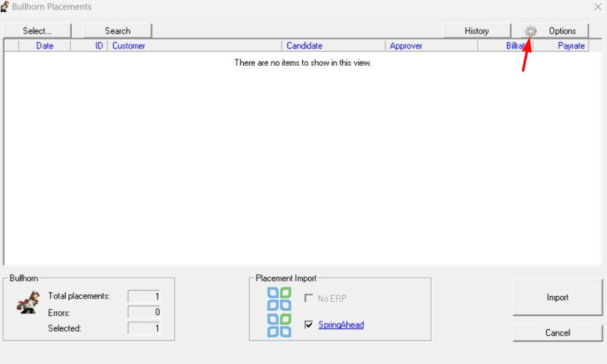
Task: Click the icon beside SpringAhead checkbox
Action: pos(279,325)
